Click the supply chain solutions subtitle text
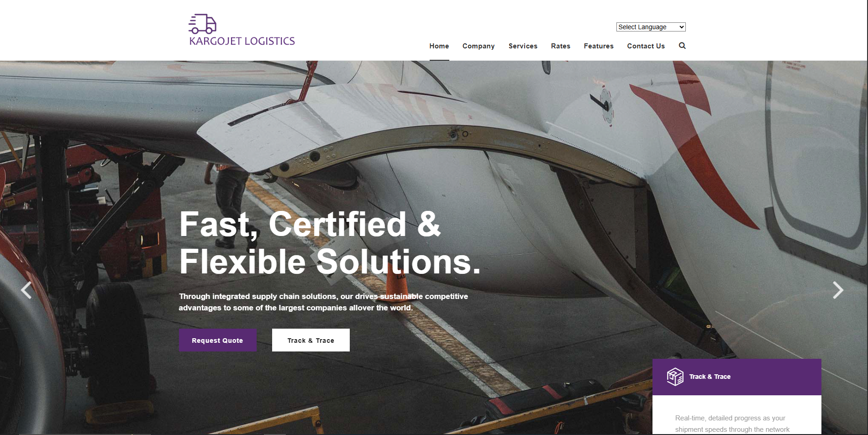The width and height of the screenshot is (868, 435). [323, 302]
